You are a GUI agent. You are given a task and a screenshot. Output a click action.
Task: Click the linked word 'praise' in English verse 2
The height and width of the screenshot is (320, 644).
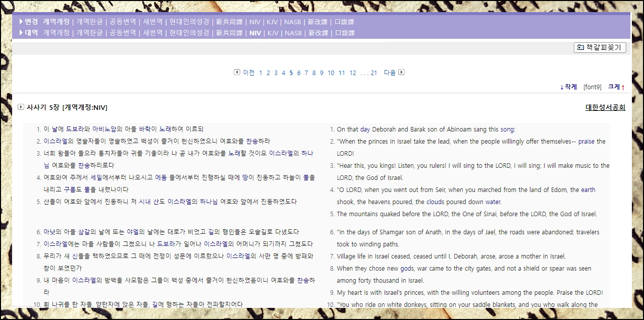tap(586, 142)
